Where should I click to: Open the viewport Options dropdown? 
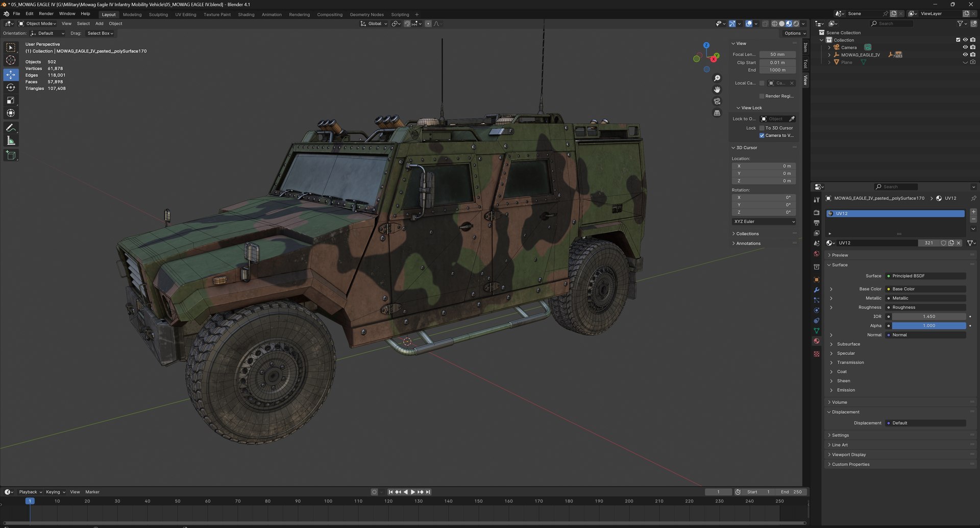pos(795,33)
